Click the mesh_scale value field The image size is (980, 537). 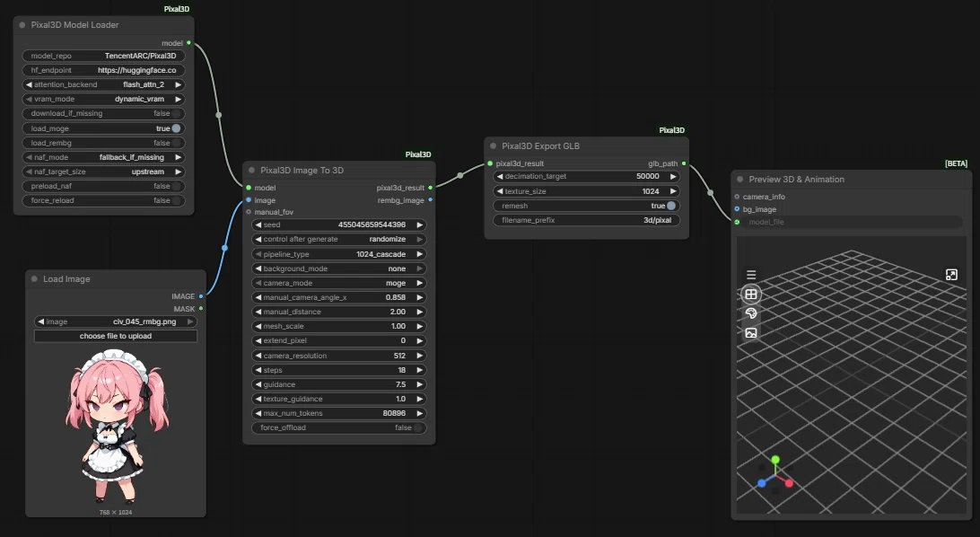[x=338, y=326]
